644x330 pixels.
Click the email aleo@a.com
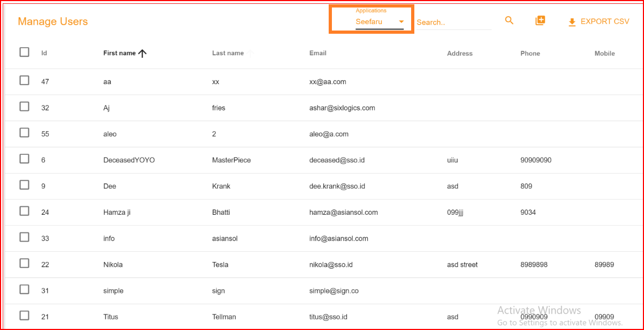coord(329,134)
